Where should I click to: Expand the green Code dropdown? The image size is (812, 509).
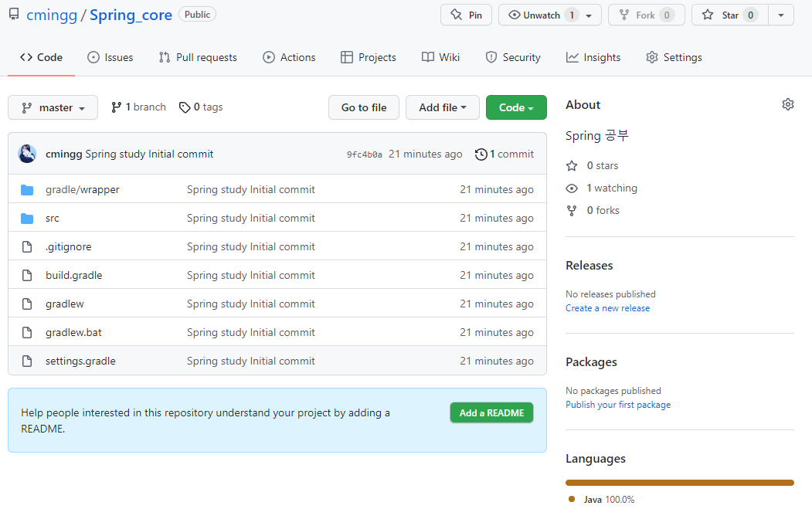click(516, 107)
